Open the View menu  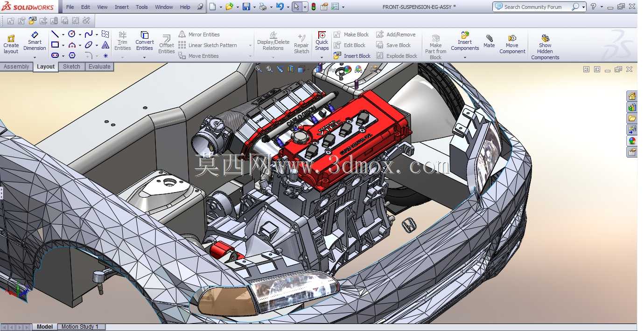pyautogui.click(x=102, y=7)
